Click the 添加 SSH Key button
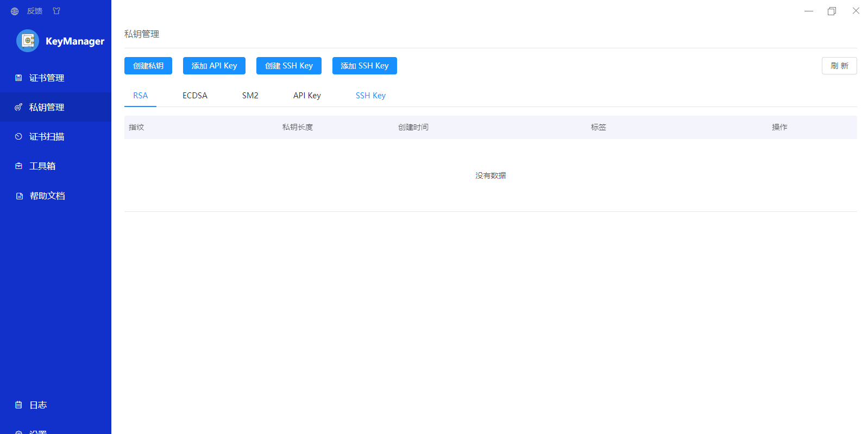868x434 pixels. (x=364, y=66)
